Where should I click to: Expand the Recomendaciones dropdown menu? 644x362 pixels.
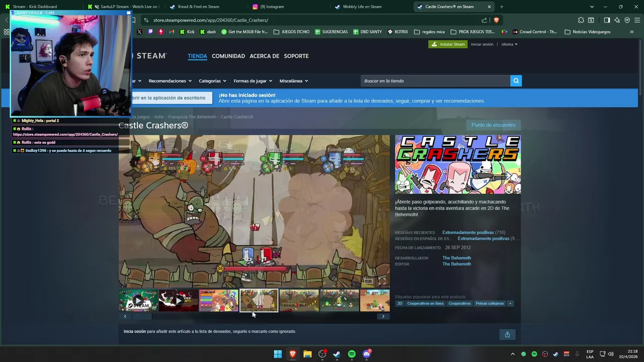[170, 81]
